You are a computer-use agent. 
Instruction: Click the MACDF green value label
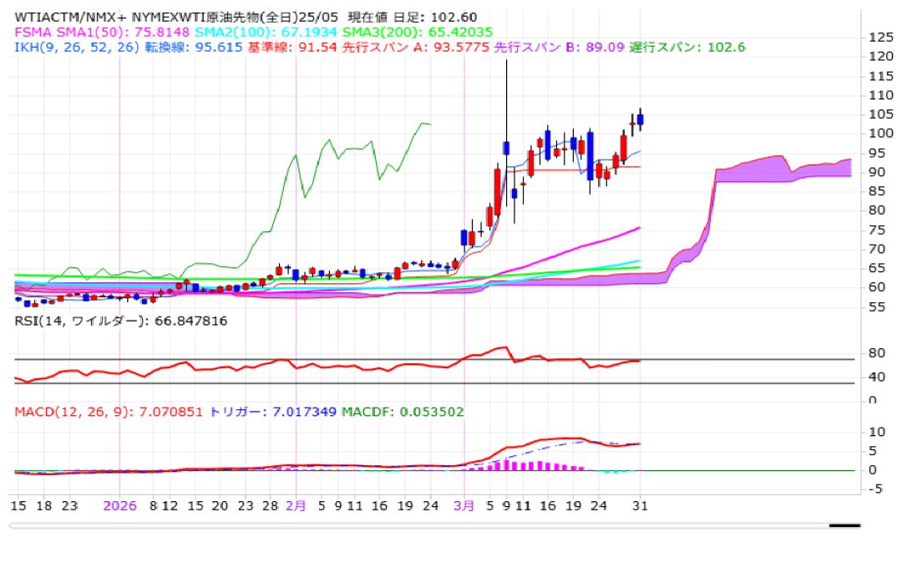pos(402,412)
